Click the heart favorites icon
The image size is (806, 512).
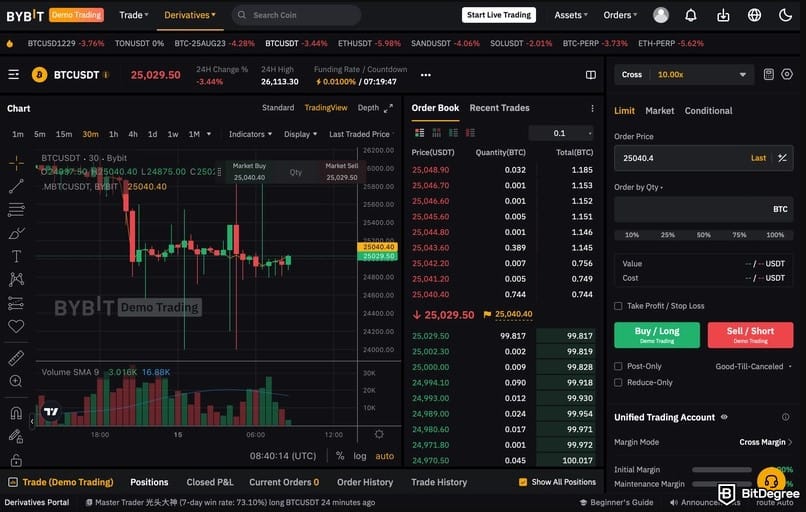point(16,326)
